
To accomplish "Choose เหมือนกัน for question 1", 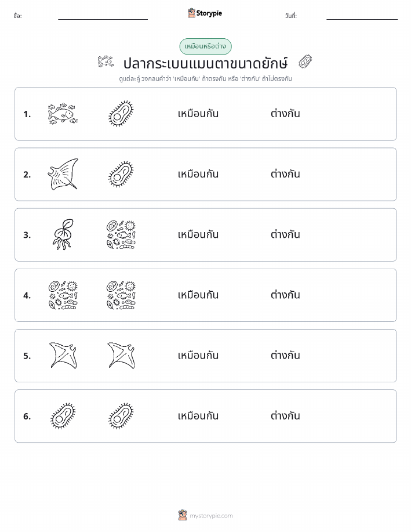I will tap(198, 114).
